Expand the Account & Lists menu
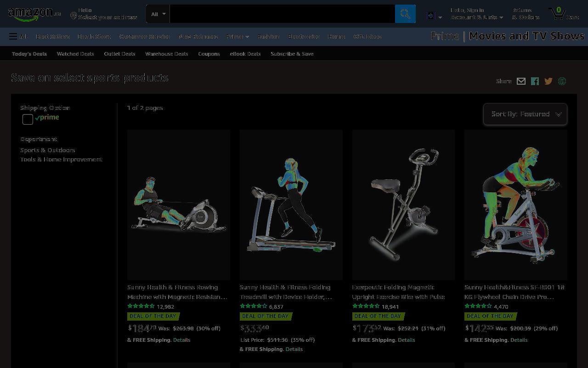588x368 pixels. [x=477, y=17]
